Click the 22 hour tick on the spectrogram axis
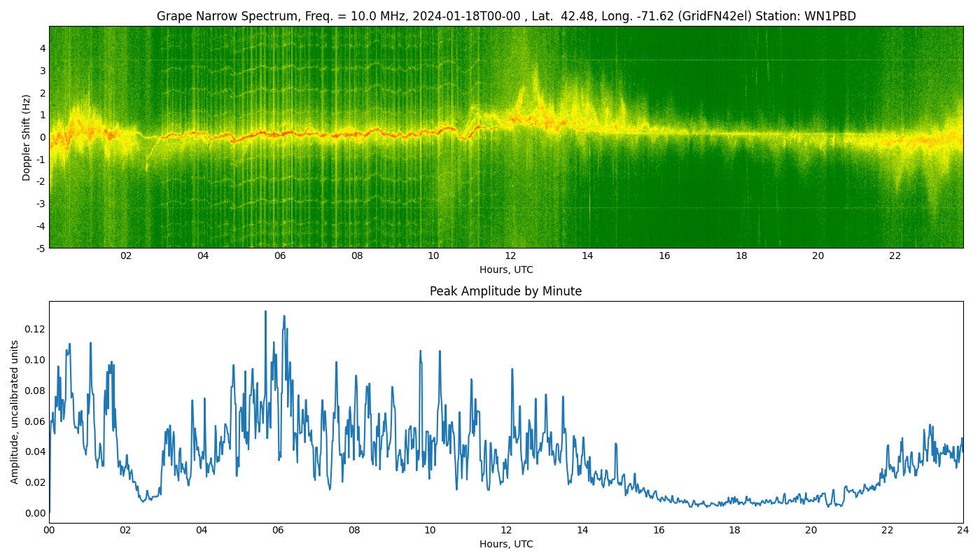 (x=895, y=256)
